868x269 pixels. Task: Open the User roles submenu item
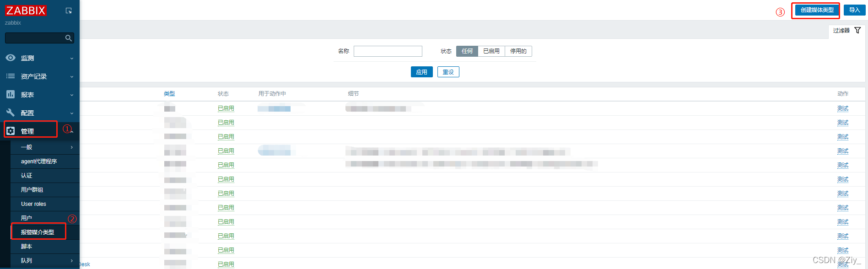coord(33,204)
